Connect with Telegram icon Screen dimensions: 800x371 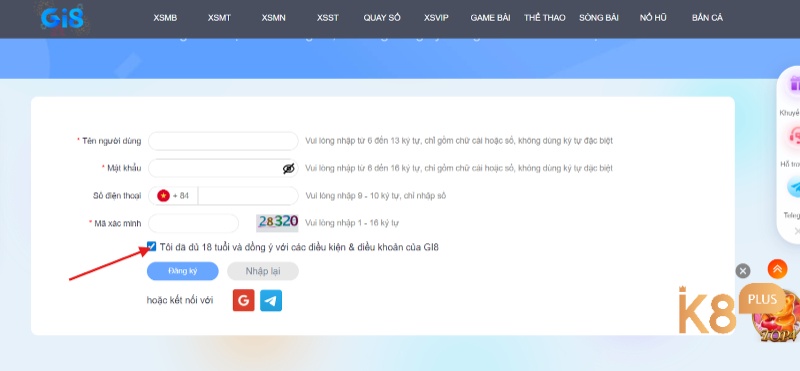pyautogui.click(x=271, y=301)
